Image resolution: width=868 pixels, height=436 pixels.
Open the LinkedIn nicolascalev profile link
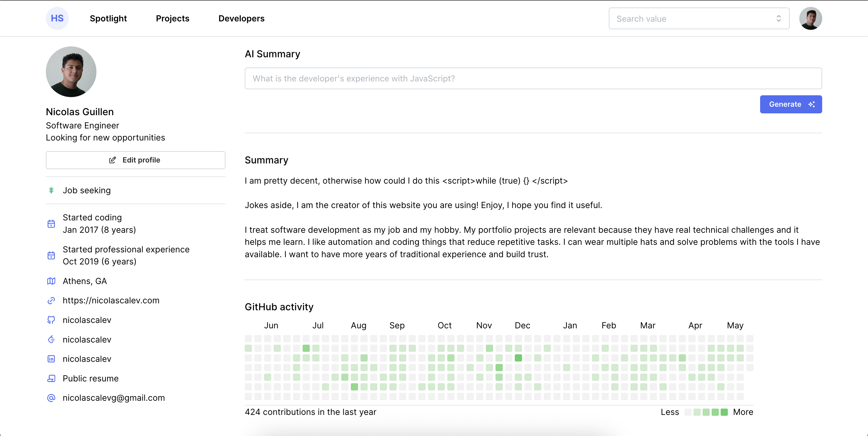pos(87,359)
